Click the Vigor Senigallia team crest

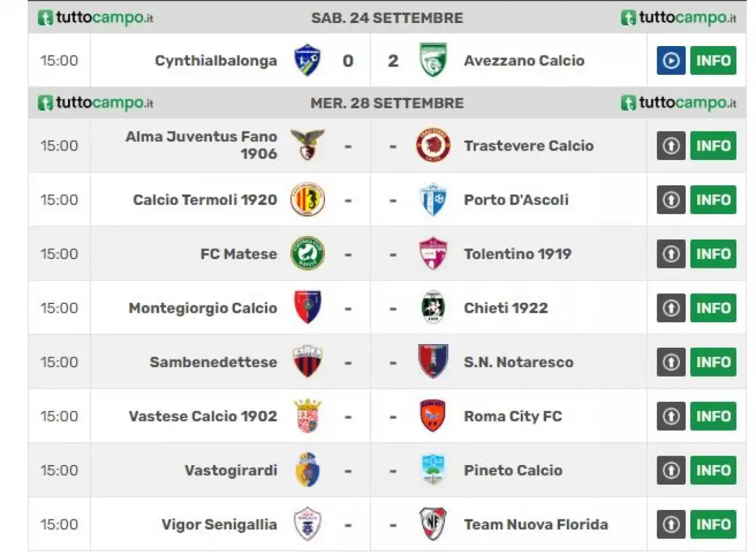click(x=307, y=524)
